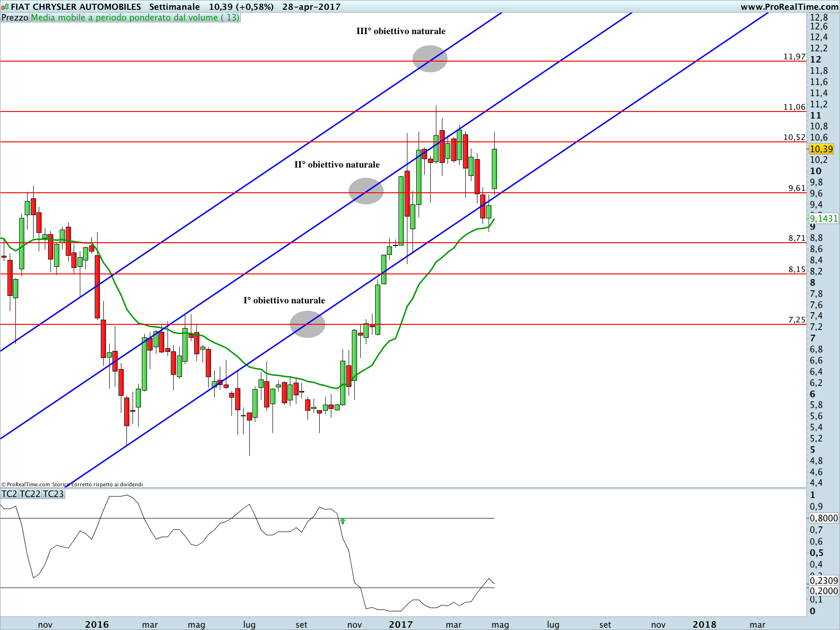The width and height of the screenshot is (840, 630).
Task: Click the grey ellipse at III° obiettivo naturale
Action: 430,59
